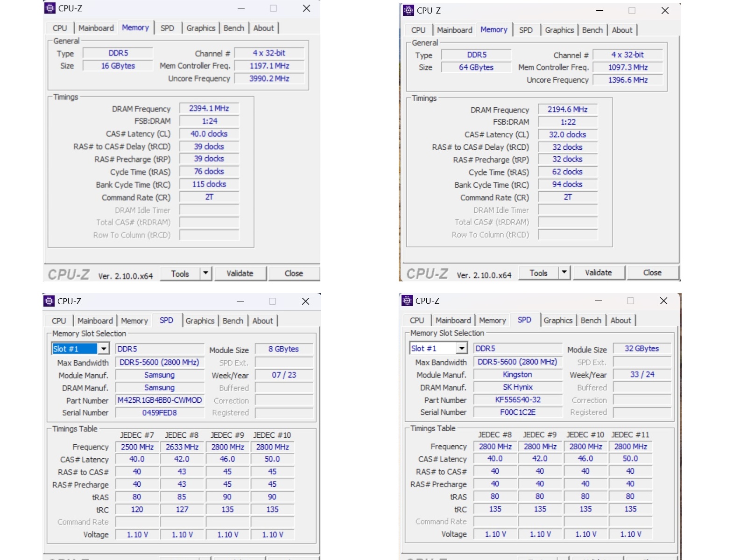Click JEDEC #7 frequency 2500 MHz cell
747x560 pixels.
pyautogui.click(x=137, y=447)
